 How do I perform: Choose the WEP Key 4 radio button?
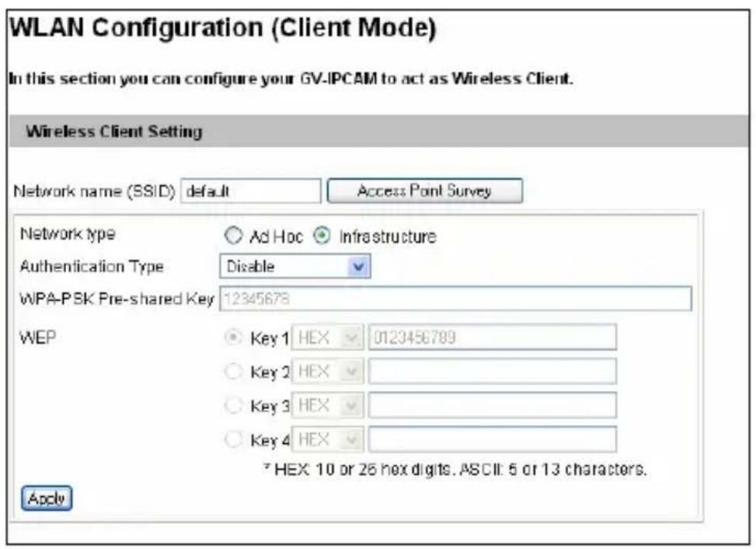tap(233, 439)
